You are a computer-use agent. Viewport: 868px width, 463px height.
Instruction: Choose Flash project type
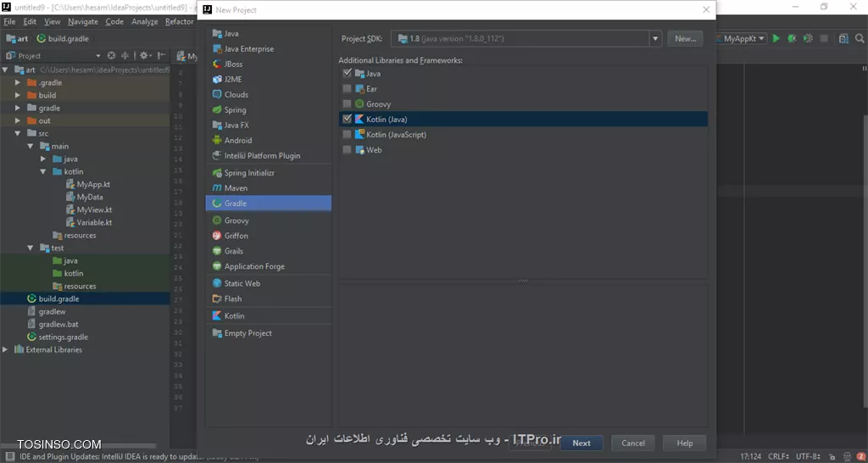[269, 298]
